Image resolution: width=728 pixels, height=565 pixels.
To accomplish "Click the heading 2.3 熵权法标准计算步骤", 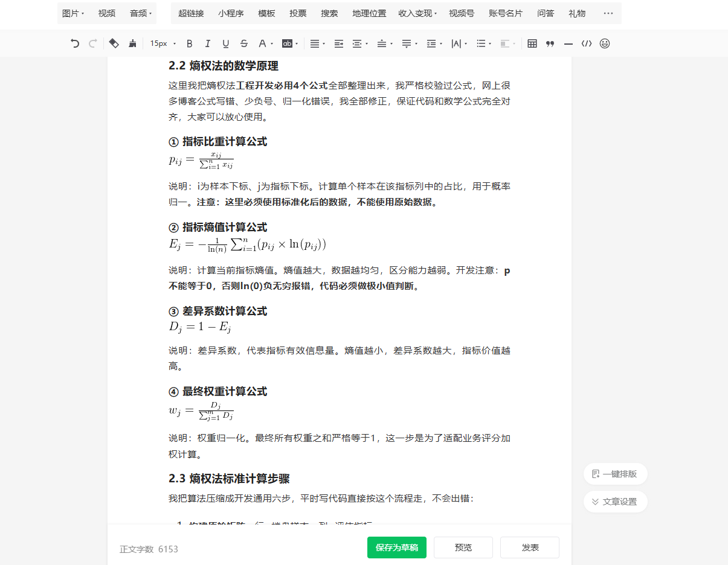I will tap(229, 479).
